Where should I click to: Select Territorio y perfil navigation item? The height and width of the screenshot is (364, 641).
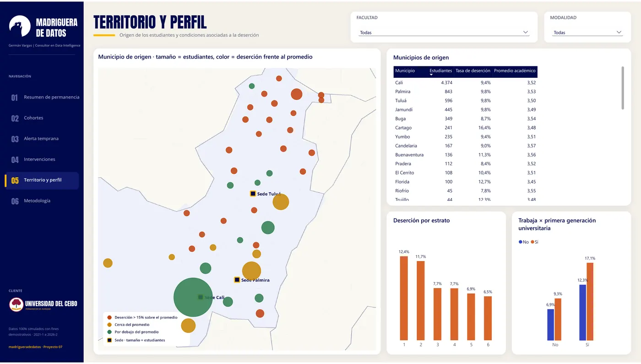(42, 180)
